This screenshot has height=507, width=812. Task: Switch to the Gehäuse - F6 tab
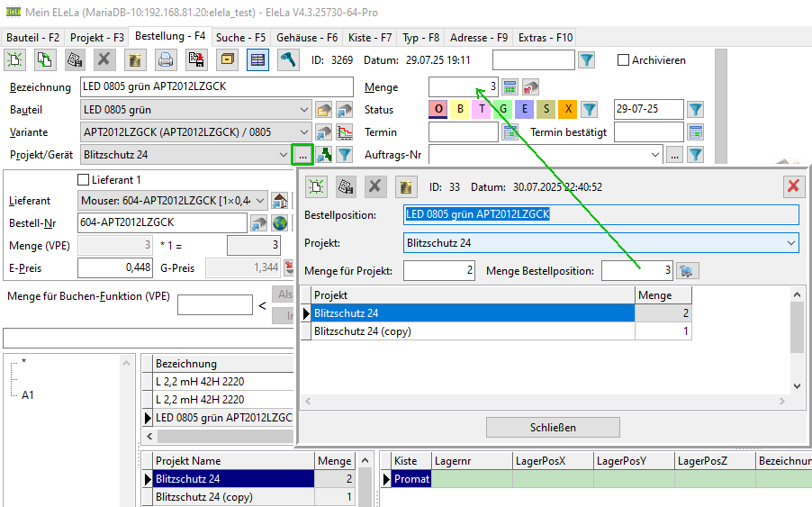point(307,38)
